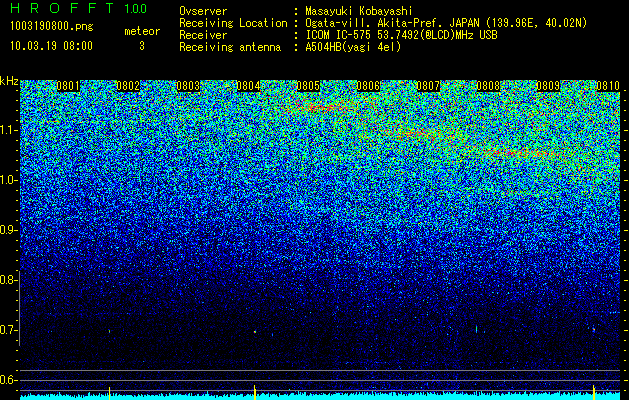The height and width of the screenshot is (400, 629).
Task: Click the Receiving antenna label
Action: click(230, 47)
